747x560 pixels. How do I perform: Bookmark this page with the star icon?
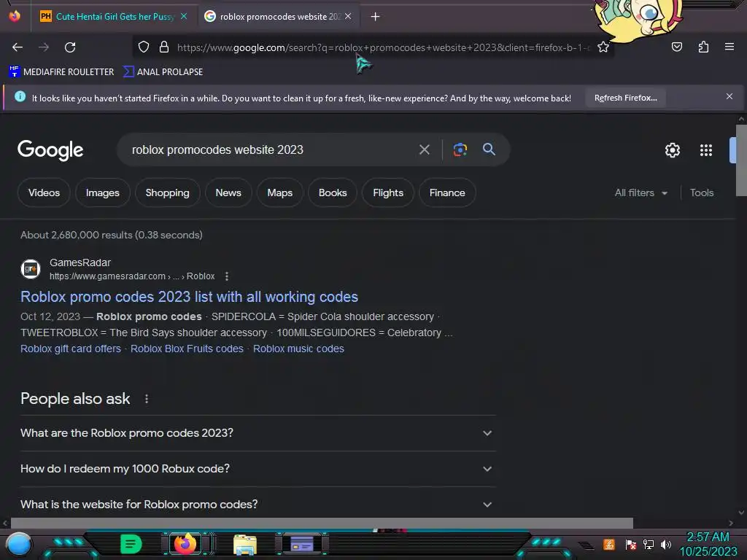tap(603, 47)
